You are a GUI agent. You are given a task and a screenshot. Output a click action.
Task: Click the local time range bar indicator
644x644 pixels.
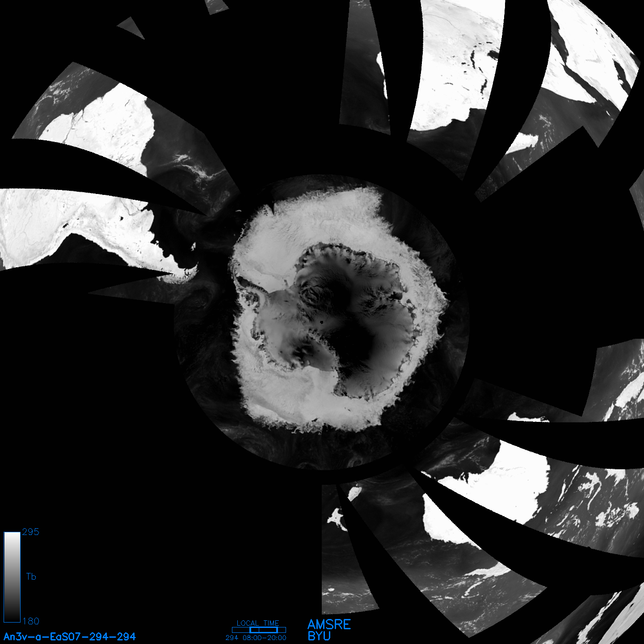click(x=259, y=630)
